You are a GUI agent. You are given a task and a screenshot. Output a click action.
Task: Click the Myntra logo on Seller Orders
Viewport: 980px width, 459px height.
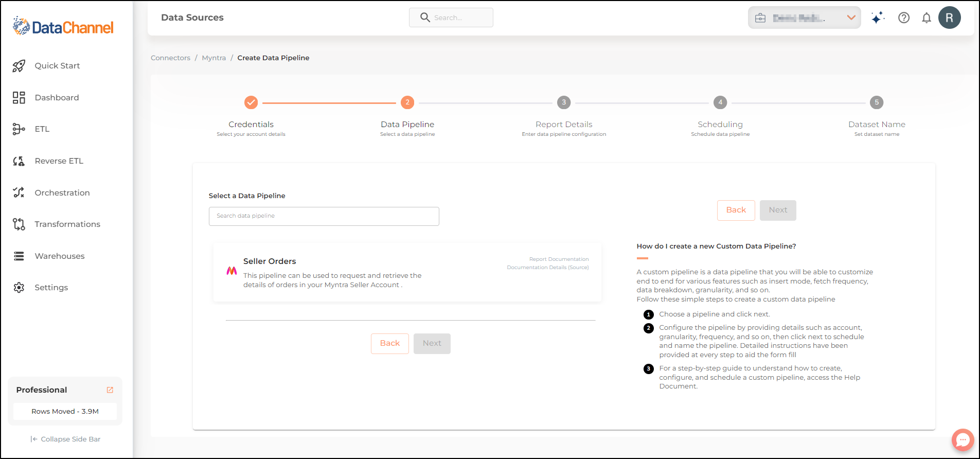pos(232,271)
